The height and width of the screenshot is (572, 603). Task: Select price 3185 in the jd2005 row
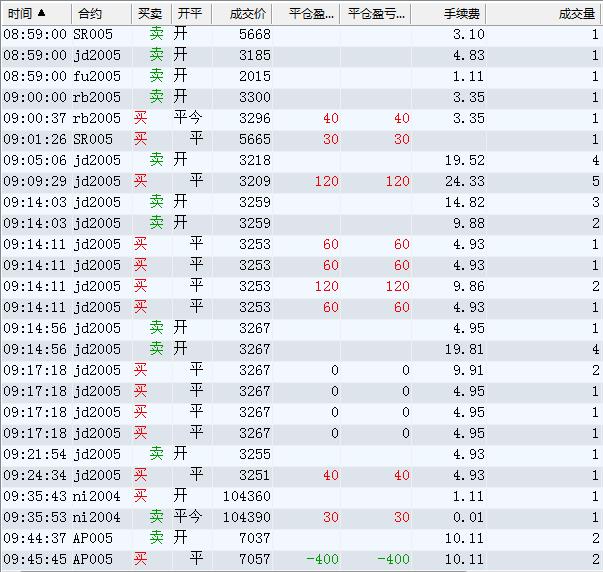pos(255,55)
